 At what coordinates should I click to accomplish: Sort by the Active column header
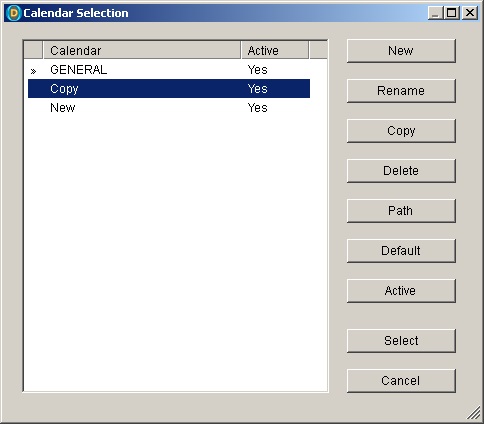point(275,50)
